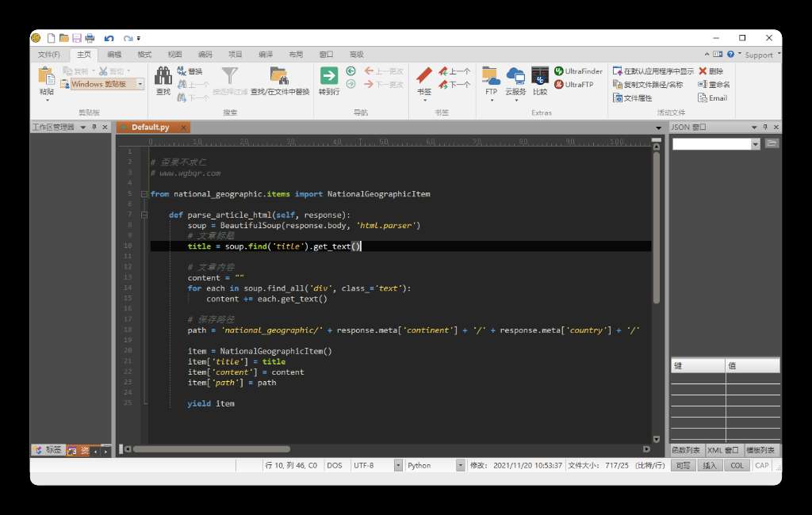Redo with the forward arrow icon

tap(128, 38)
